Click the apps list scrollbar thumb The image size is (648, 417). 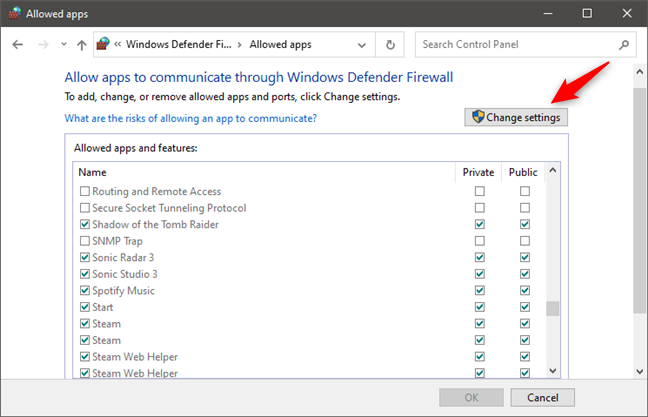[553, 308]
